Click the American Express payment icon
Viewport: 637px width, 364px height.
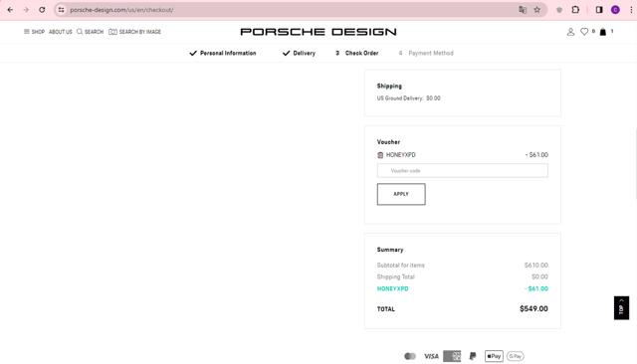click(452, 356)
